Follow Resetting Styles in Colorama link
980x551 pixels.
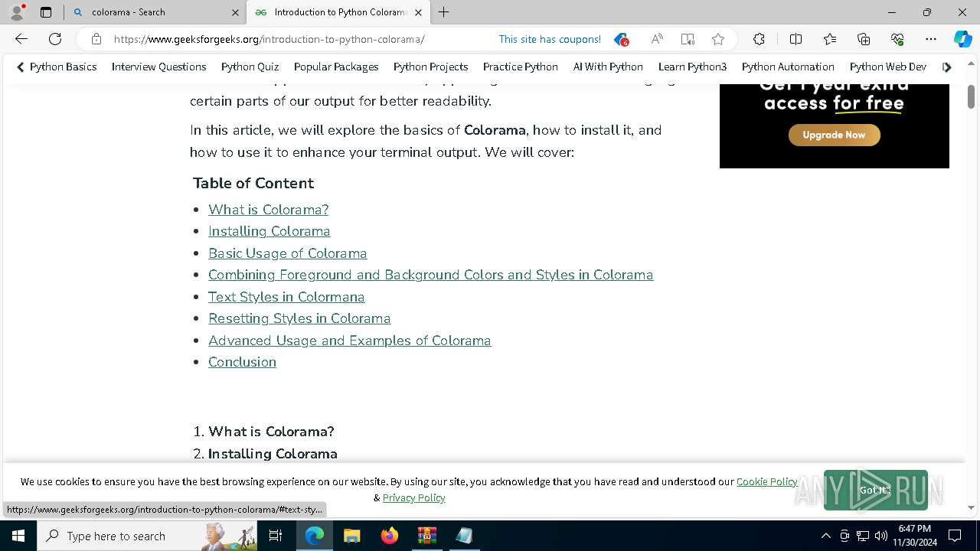pos(299,318)
